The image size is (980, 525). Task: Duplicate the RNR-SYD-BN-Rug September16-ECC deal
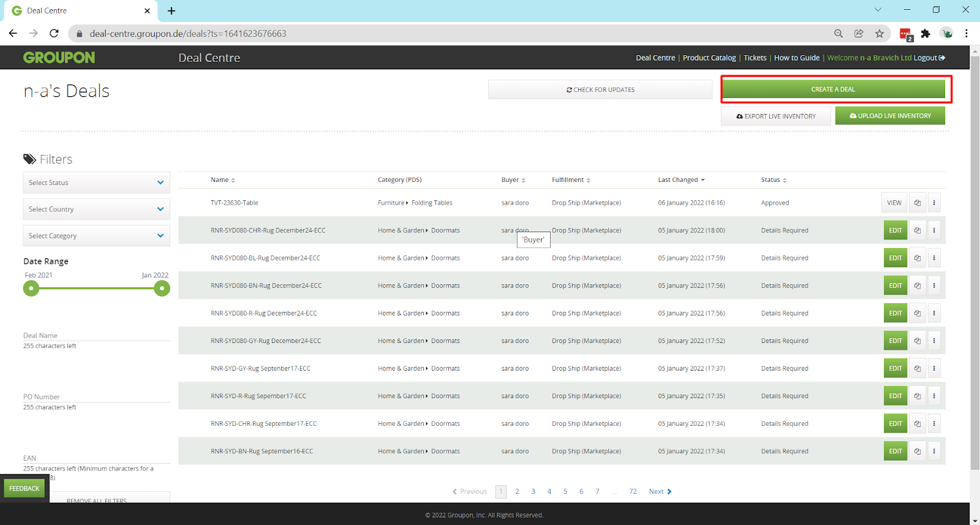click(918, 451)
